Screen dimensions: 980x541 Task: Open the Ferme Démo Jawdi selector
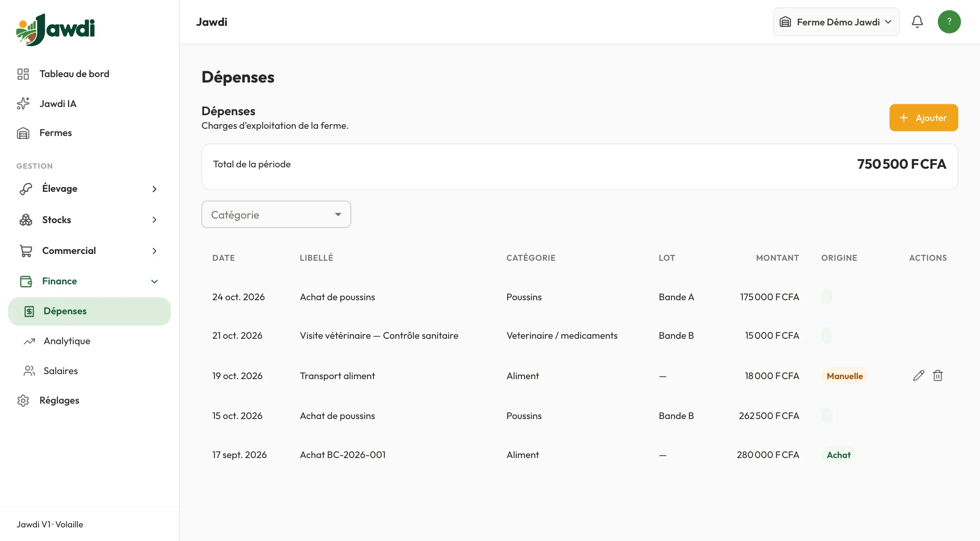point(836,22)
